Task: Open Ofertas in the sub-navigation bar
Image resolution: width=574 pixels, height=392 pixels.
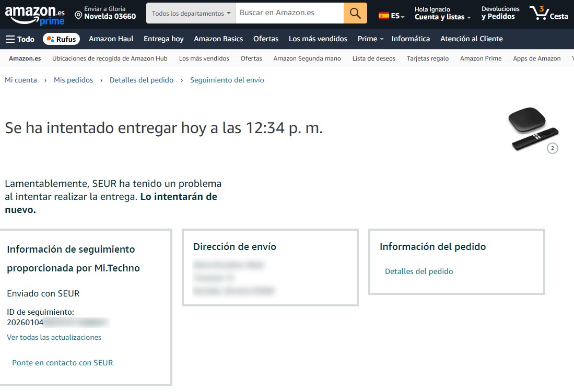Action: coord(251,58)
